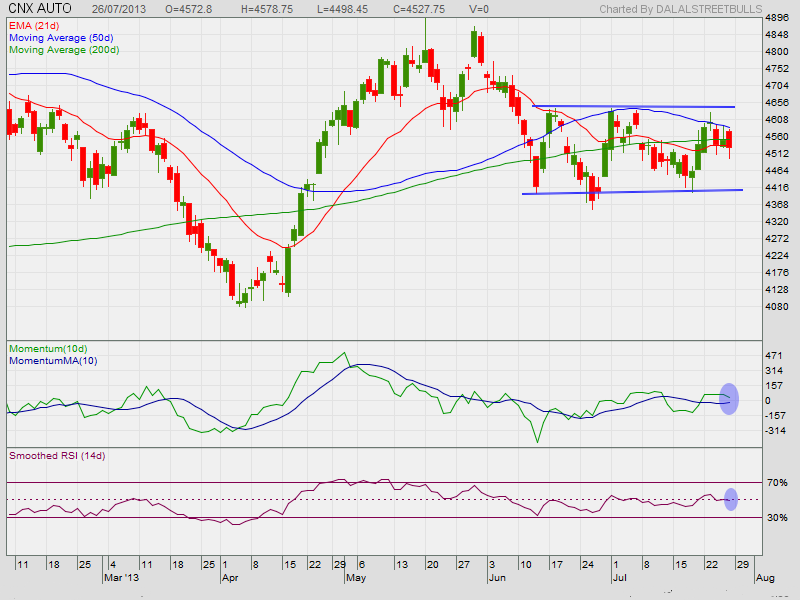
Task: Click the high value H=4578.75
Action: click(267, 9)
